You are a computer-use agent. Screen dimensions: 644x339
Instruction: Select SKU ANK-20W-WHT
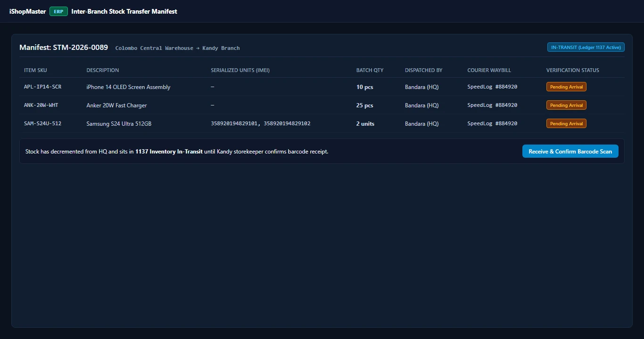[41, 105]
